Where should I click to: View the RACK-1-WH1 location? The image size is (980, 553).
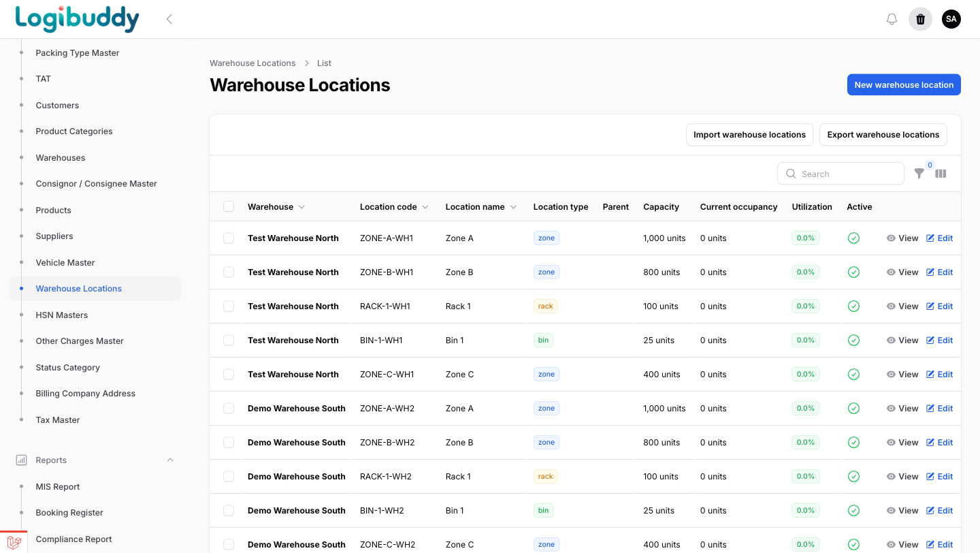pyautogui.click(x=902, y=306)
